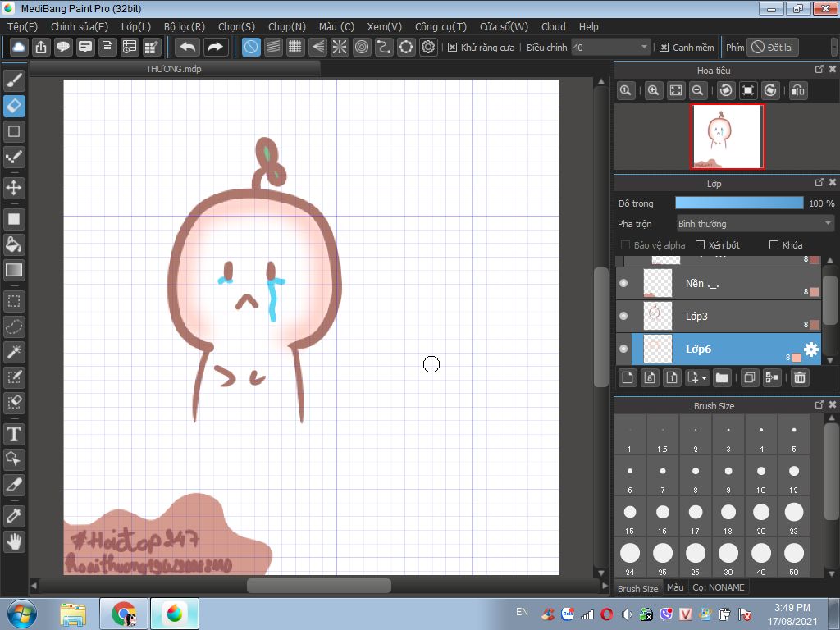The image size is (840, 630).
Task: Pop out the Brush Size panel
Action: (x=819, y=405)
